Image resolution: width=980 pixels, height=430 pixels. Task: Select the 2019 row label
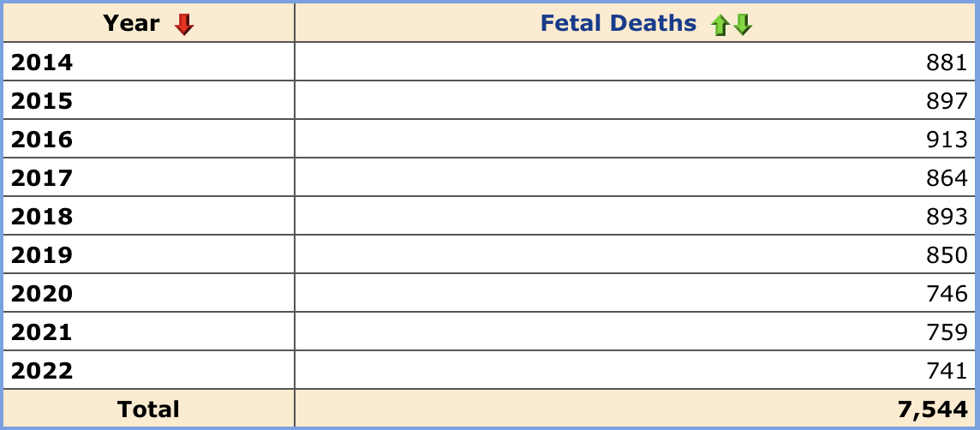[42, 255]
